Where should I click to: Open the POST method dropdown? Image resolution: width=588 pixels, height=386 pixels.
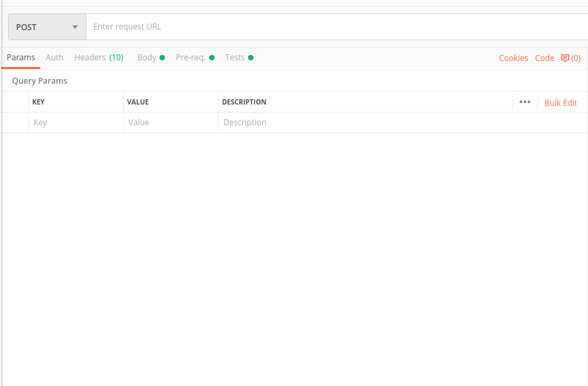[47, 27]
